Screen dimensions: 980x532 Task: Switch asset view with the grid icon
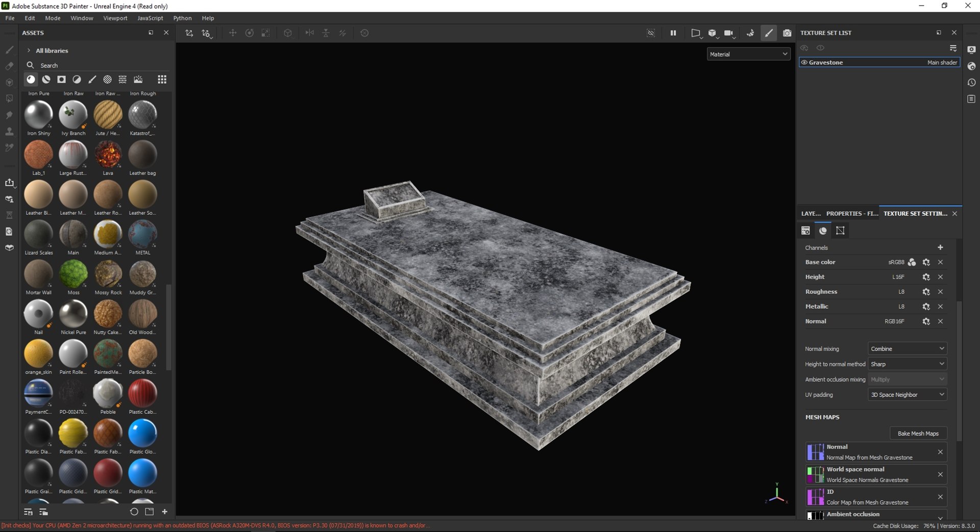162,80
